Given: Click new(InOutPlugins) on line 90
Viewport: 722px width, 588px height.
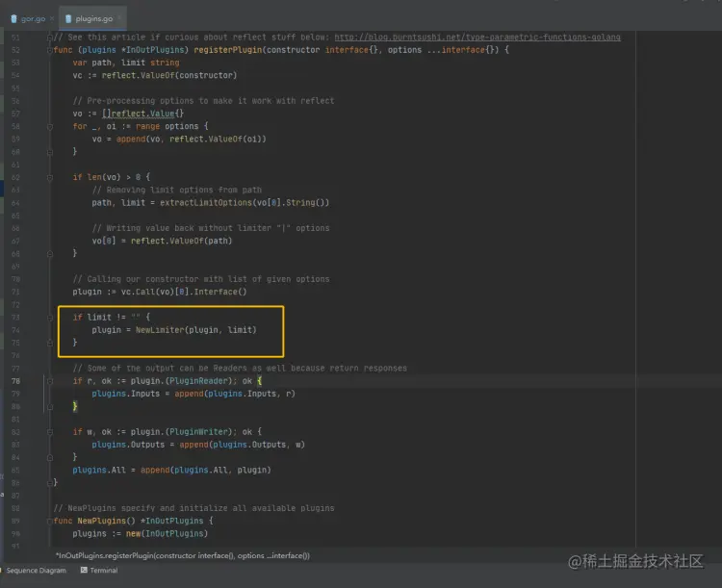Looking at the screenshot, I should [167, 534].
